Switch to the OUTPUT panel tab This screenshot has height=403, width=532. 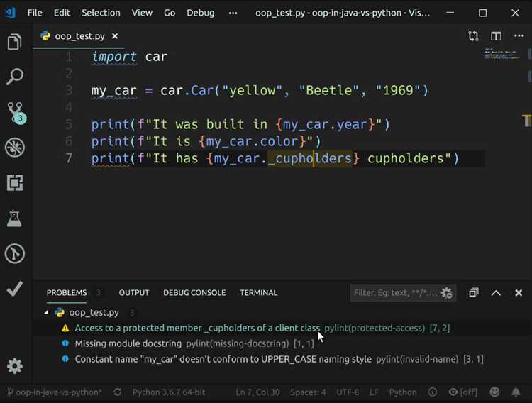click(133, 292)
